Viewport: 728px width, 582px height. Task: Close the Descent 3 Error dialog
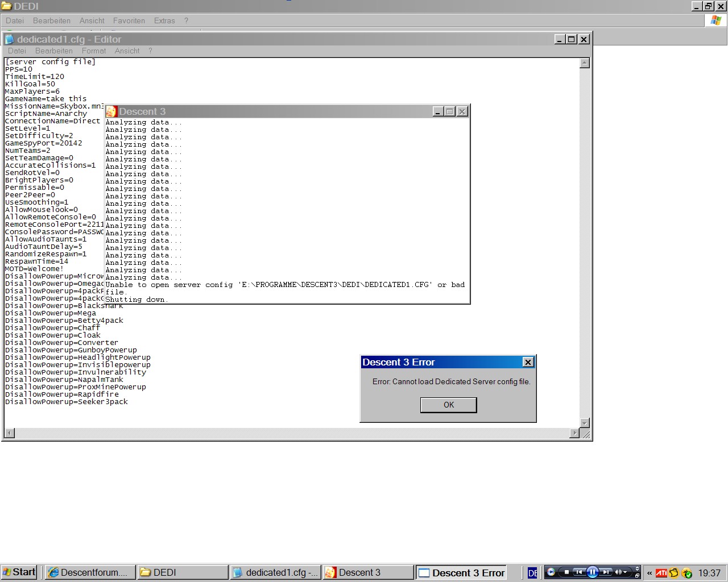click(x=528, y=362)
